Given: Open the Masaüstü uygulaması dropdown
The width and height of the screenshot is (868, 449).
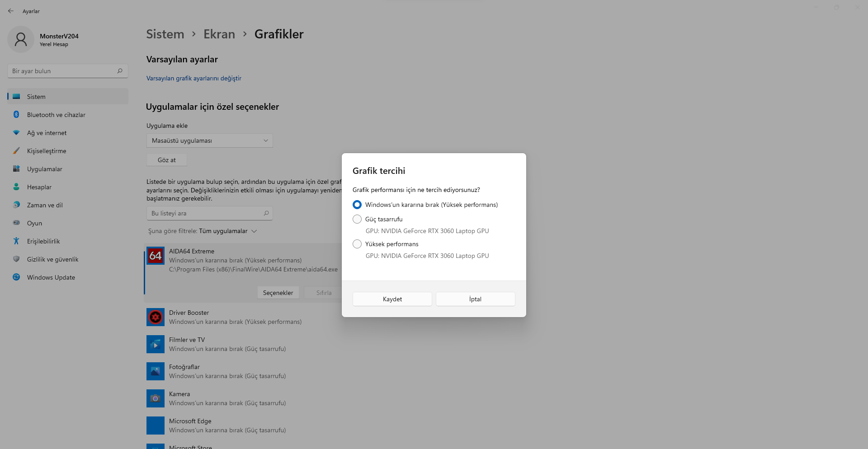Looking at the screenshot, I should [210, 140].
